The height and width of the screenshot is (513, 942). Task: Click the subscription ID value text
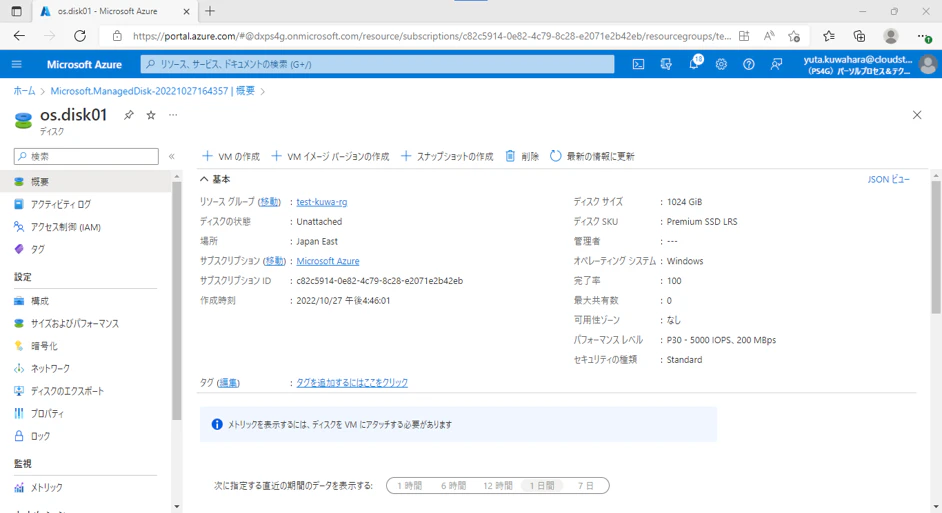[380, 281]
